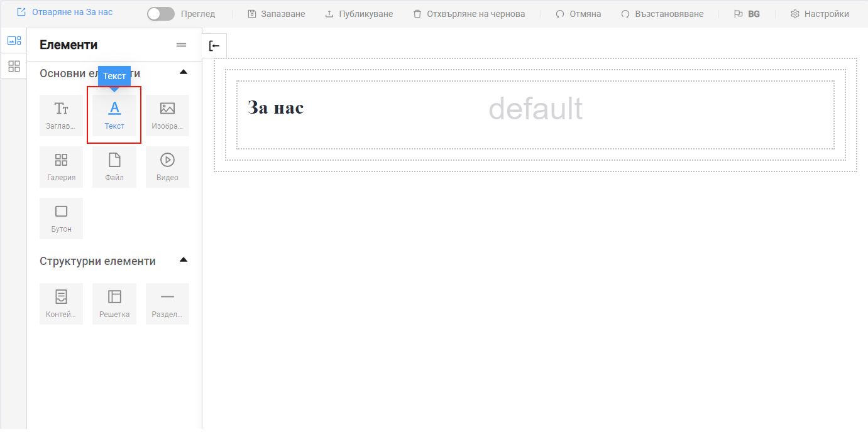Image resolution: width=868 pixels, height=437 pixels.
Task: Select the Заглавие (Heading) element
Action: coord(61,115)
